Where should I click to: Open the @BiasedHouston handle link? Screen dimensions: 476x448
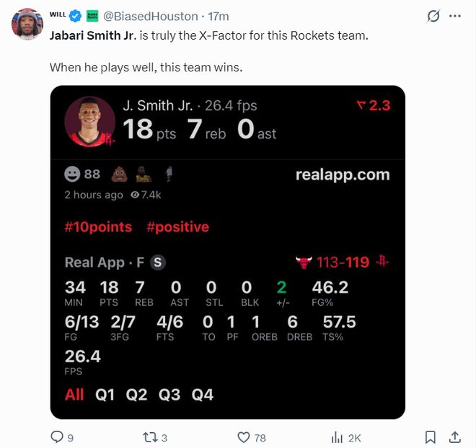(151, 15)
